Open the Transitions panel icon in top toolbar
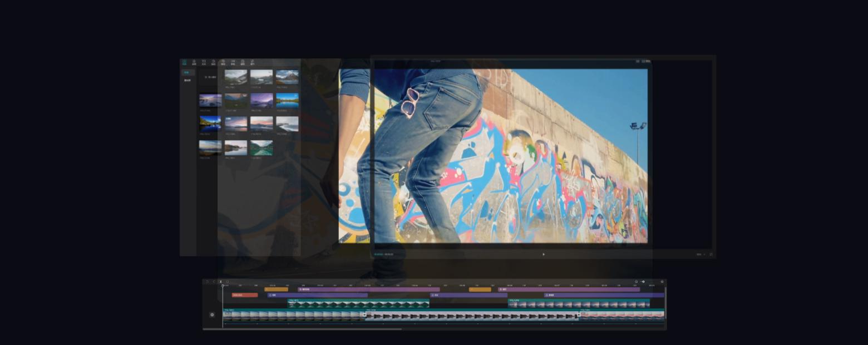Screen dimensions: 868x345 [x=233, y=62]
